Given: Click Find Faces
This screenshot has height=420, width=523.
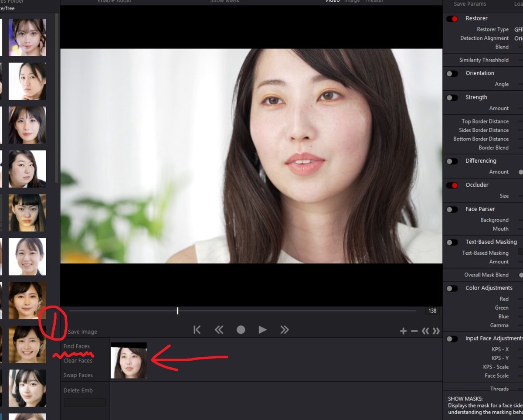Looking at the screenshot, I should click(76, 346).
